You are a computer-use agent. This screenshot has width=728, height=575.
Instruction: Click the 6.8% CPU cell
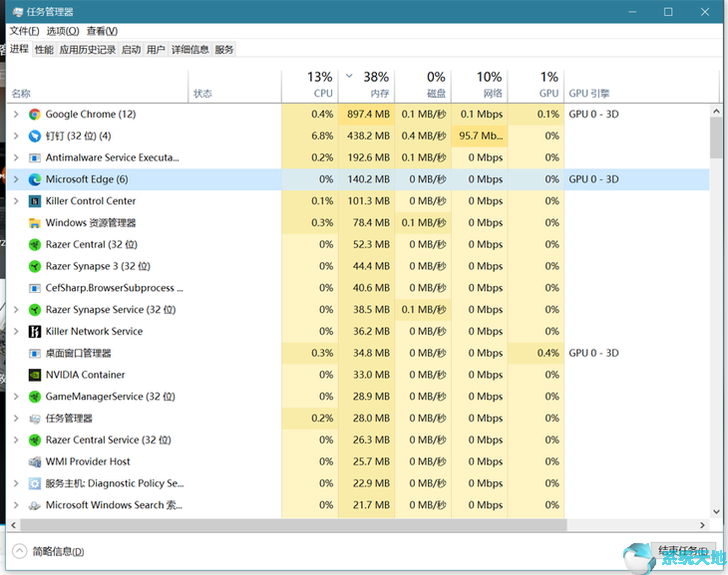310,136
